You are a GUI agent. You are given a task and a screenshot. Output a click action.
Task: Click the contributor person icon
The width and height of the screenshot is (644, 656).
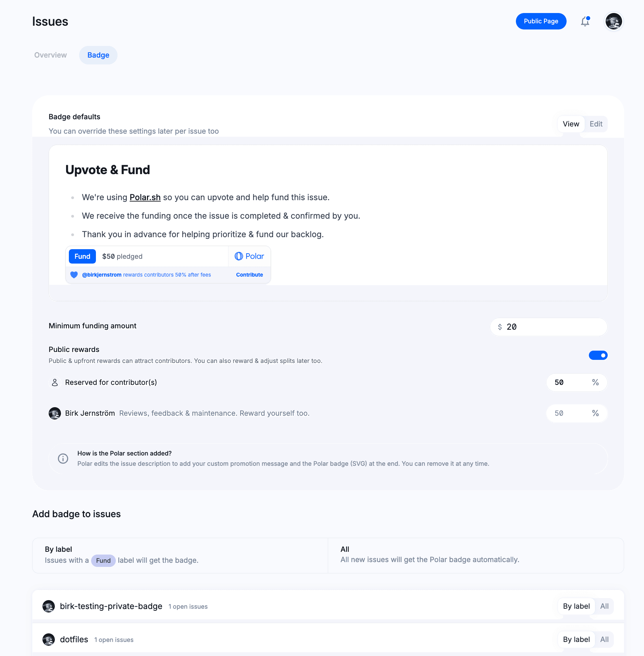pyautogui.click(x=55, y=382)
